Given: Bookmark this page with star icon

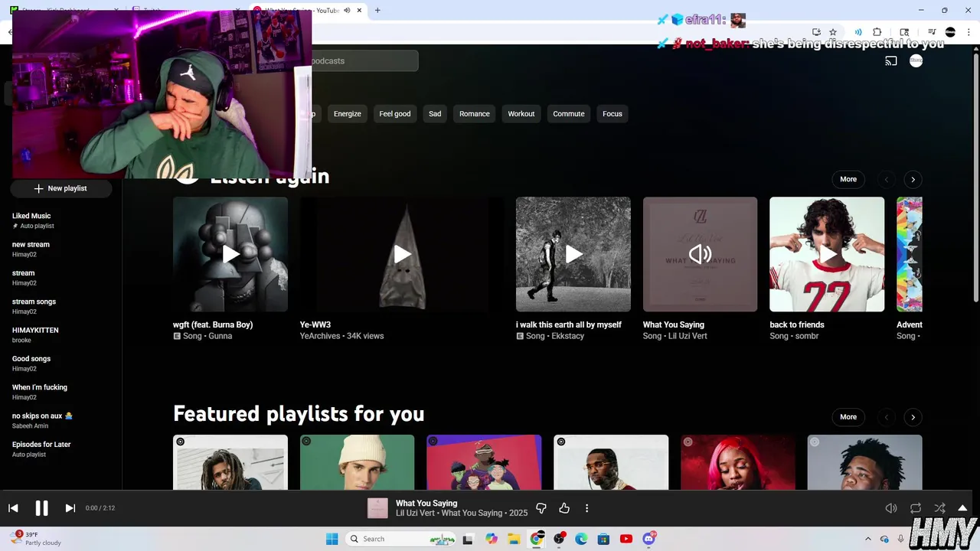Looking at the screenshot, I should tap(833, 32).
